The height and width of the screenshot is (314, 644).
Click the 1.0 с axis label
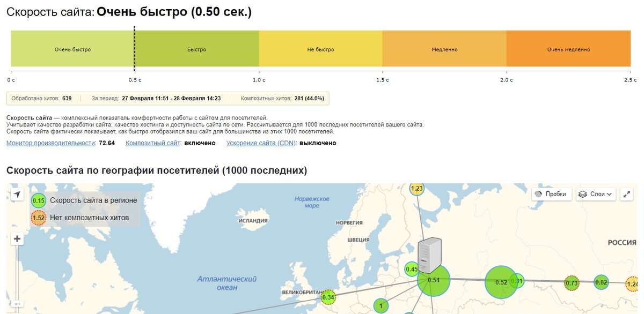259,80
